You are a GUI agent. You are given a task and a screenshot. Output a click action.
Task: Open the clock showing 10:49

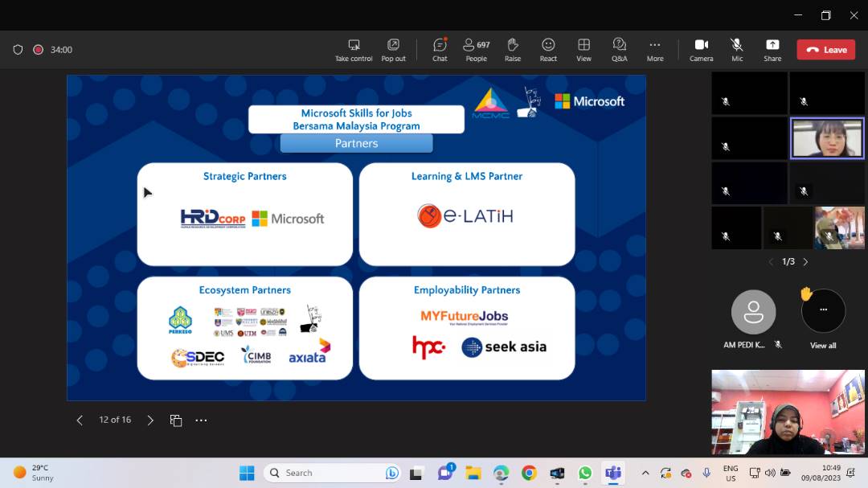pos(821,473)
